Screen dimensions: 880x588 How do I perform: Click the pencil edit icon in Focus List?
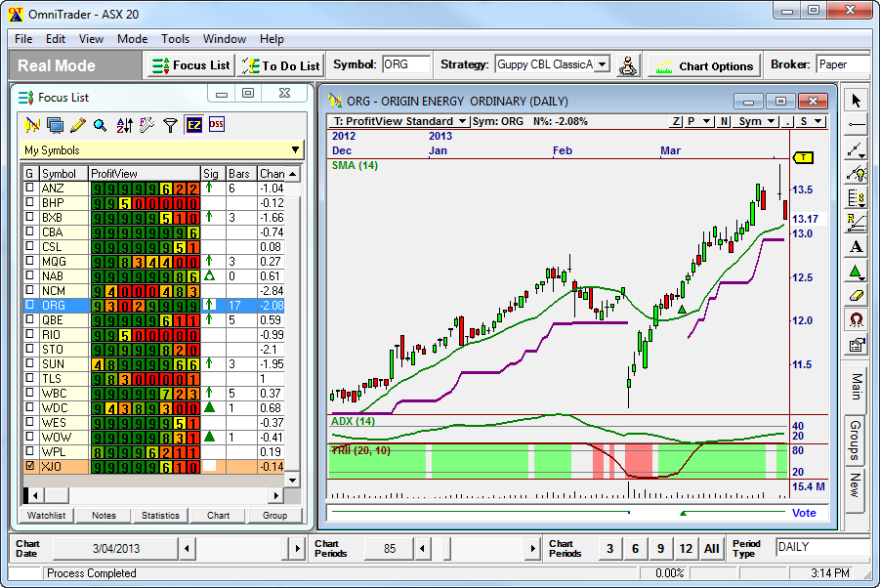(77, 125)
